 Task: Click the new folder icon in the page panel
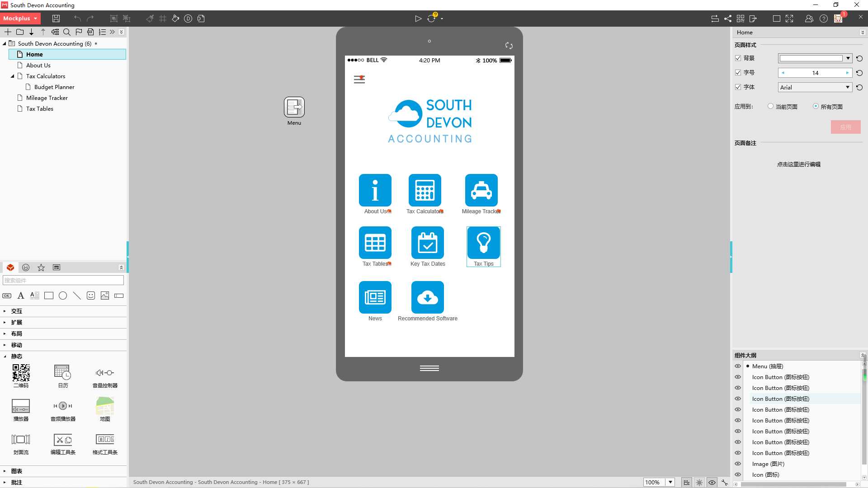point(20,32)
